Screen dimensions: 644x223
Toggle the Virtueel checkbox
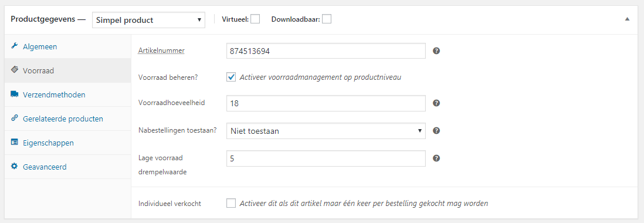tap(255, 19)
